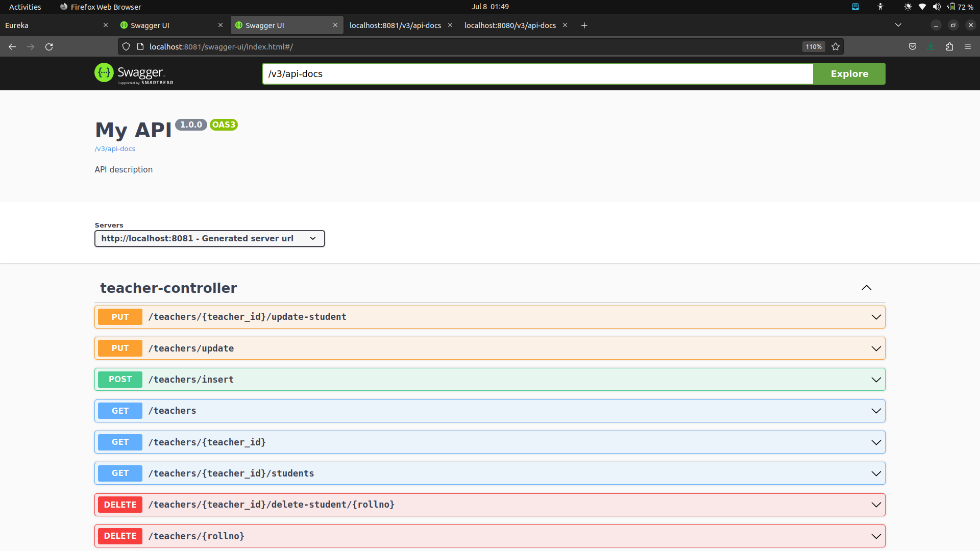Screen dimensions: 980x551
Task: Expand the /teachers/{teacher_id}/students endpoint
Action: tap(876, 473)
